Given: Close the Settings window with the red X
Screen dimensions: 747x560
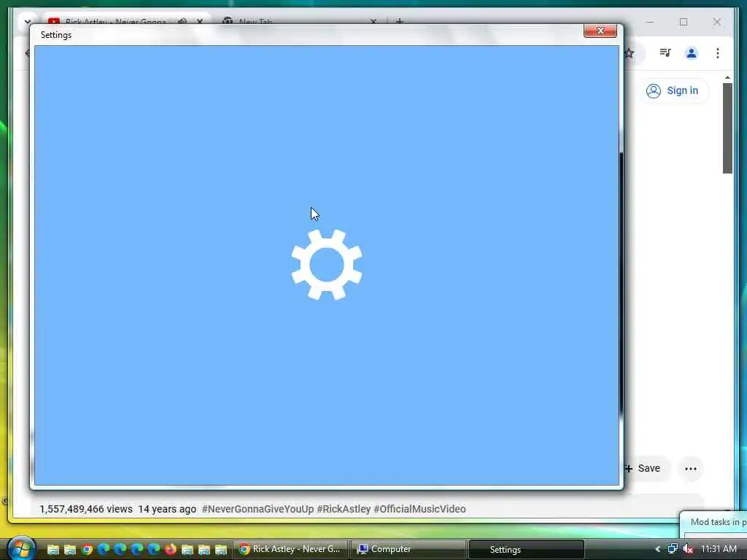Looking at the screenshot, I should point(600,31).
